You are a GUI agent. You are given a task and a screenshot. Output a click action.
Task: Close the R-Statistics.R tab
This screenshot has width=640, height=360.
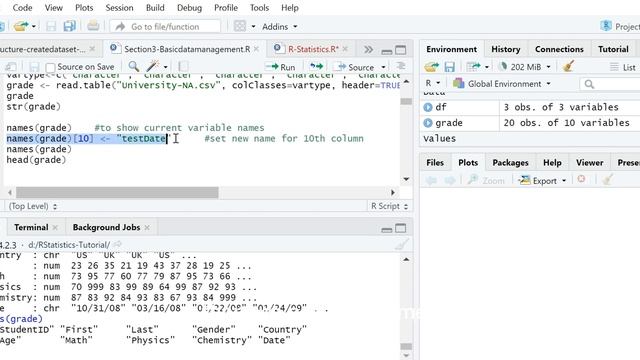[345, 49]
